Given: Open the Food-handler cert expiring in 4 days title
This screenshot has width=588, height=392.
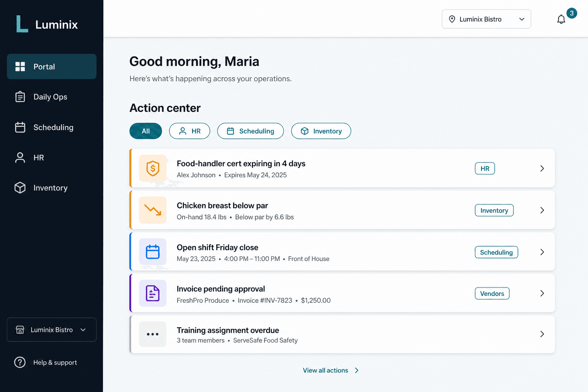Looking at the screenshot, I should pos(241,163).
